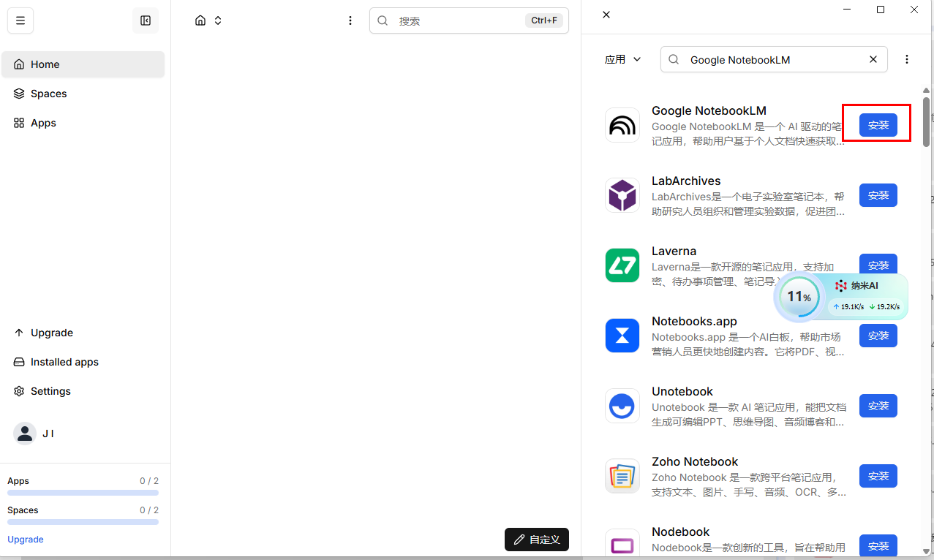934x560 pixels.
Task: Click the magnifier icon in the 搜索 box
Action: pos(383,20)
